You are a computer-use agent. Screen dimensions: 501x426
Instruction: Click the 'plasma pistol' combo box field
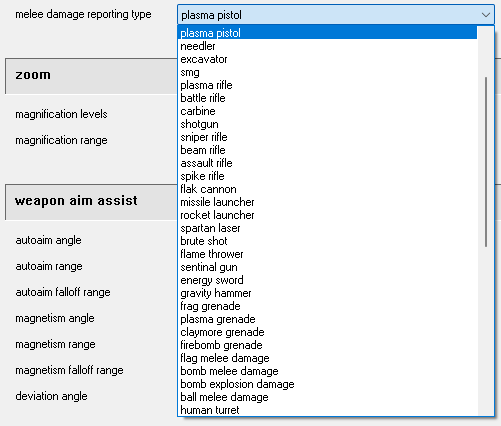[336, 15]
